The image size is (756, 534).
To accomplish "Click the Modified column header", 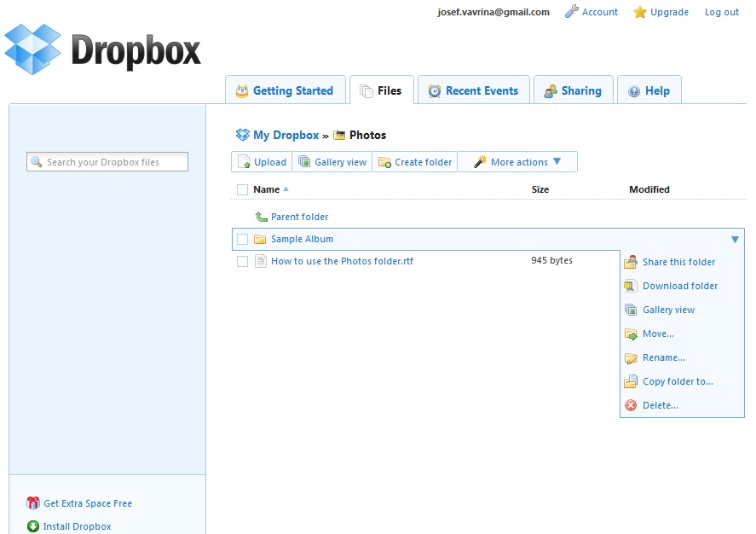I will coord(649,189).
